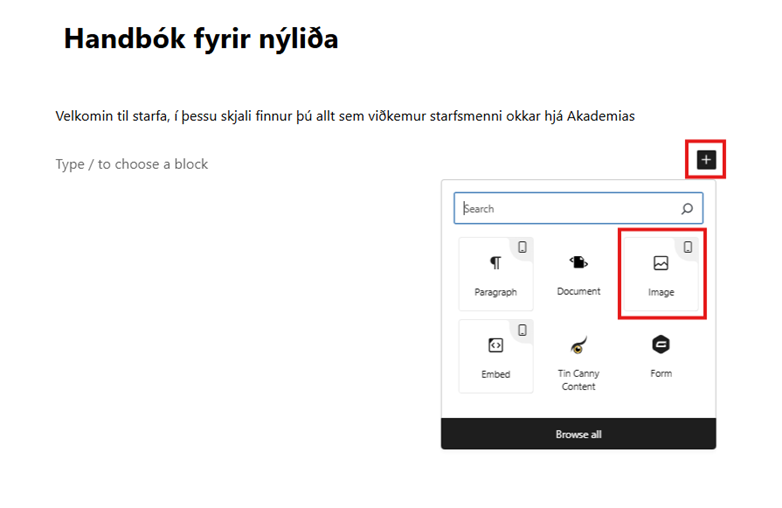Image resolution: width=782 pixels, height=508 pixels.
Task: Click the "Document" label in inserter
Action: coord(578,291)
